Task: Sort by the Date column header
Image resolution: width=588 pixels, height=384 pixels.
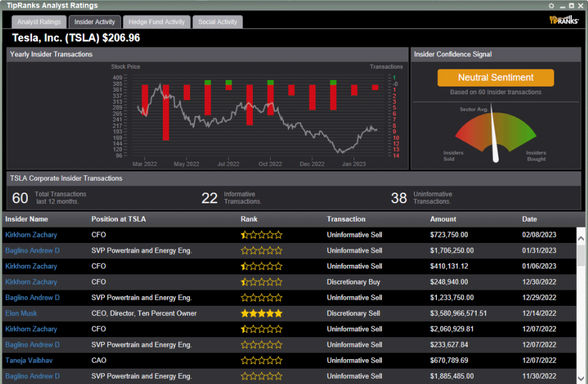Action: (x=529, y=219)
